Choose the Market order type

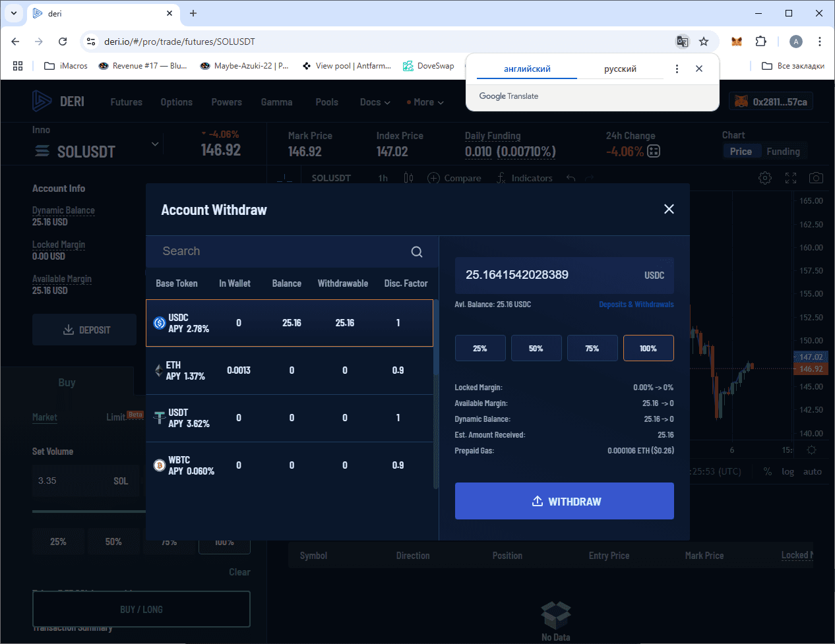[45, 417]
